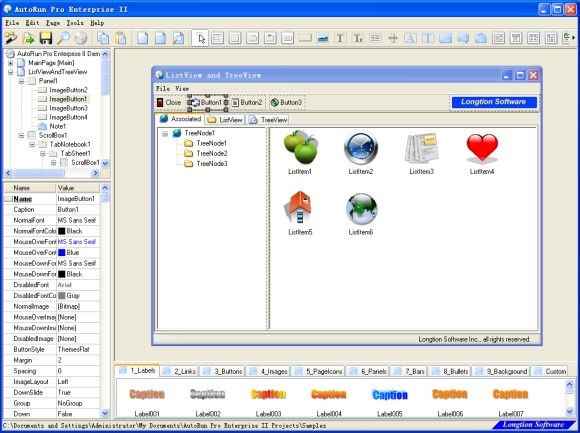Switch to the 4_Images gallery tab
580x433 pixels.
268,371
